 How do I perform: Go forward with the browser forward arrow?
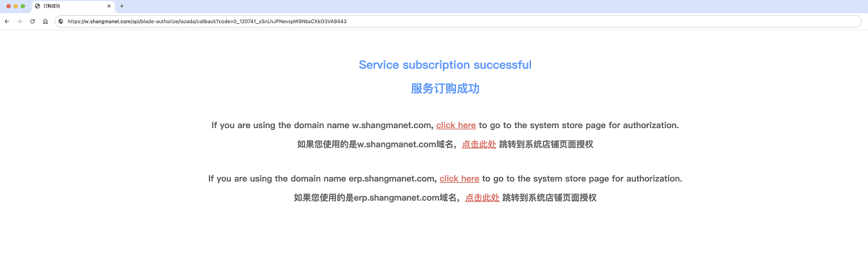click(x=19, y=21)
